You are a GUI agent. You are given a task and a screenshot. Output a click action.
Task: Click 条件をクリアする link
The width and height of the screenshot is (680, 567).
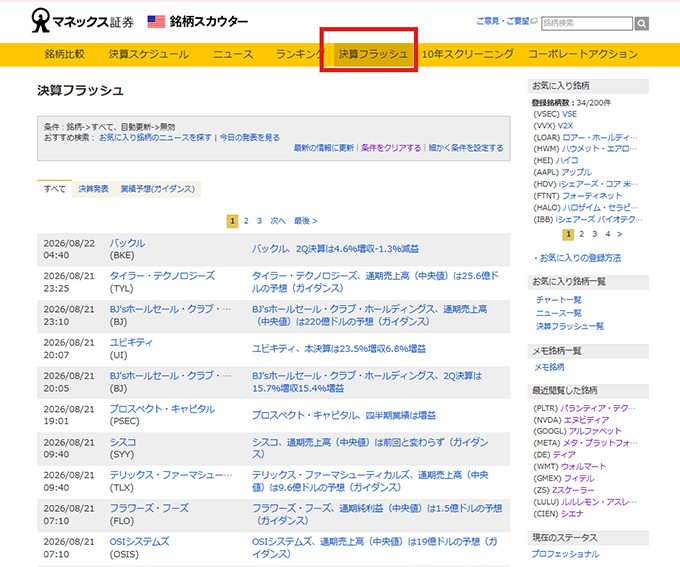click(x=391, y=148)
